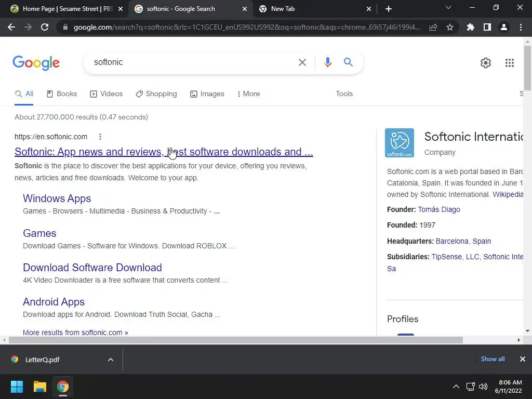Open File Explorer from the taskbar

tap(39, 387)
